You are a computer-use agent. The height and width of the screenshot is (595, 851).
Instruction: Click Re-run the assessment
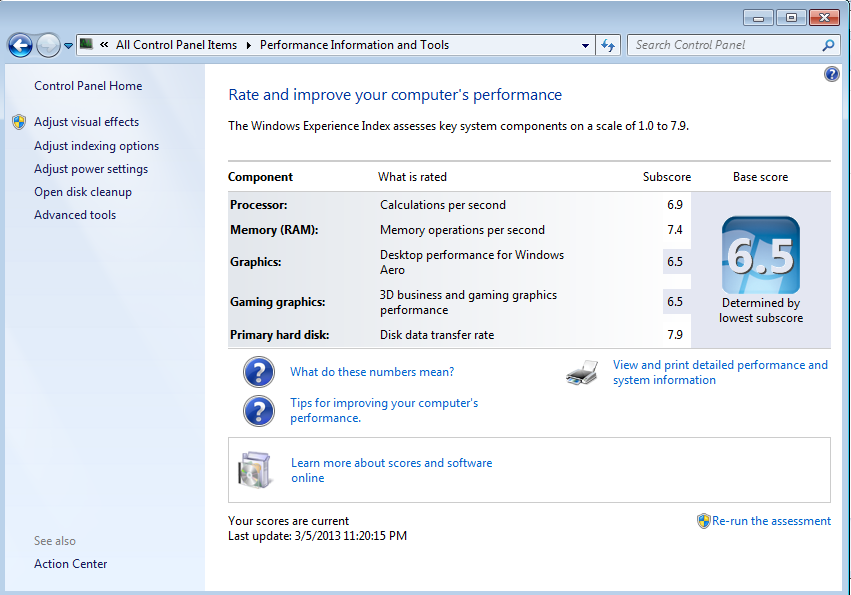tap(771, 521)
